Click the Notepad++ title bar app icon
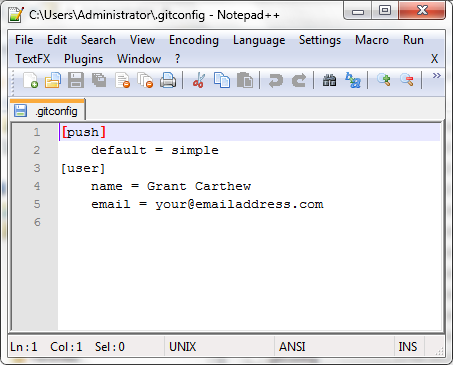Image resolution: width=453 pixels, height=365 pixels. pyautogui.click(x=16, y=14)
